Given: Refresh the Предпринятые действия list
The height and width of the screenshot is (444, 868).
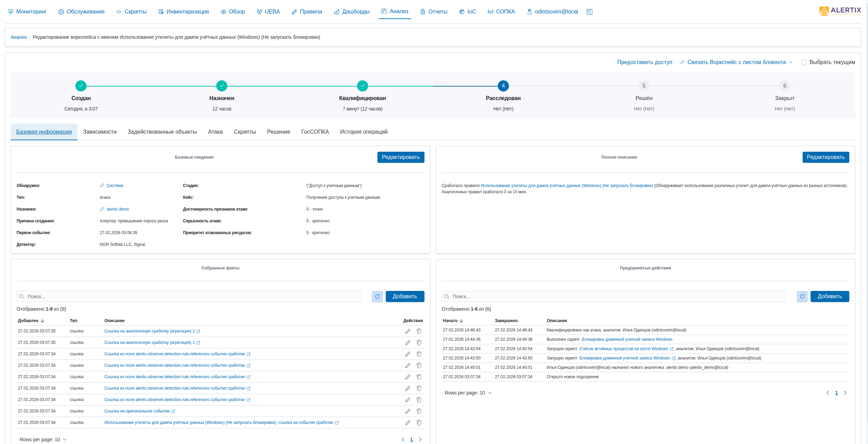Looking at the screenshot, I should coord(802,296).
